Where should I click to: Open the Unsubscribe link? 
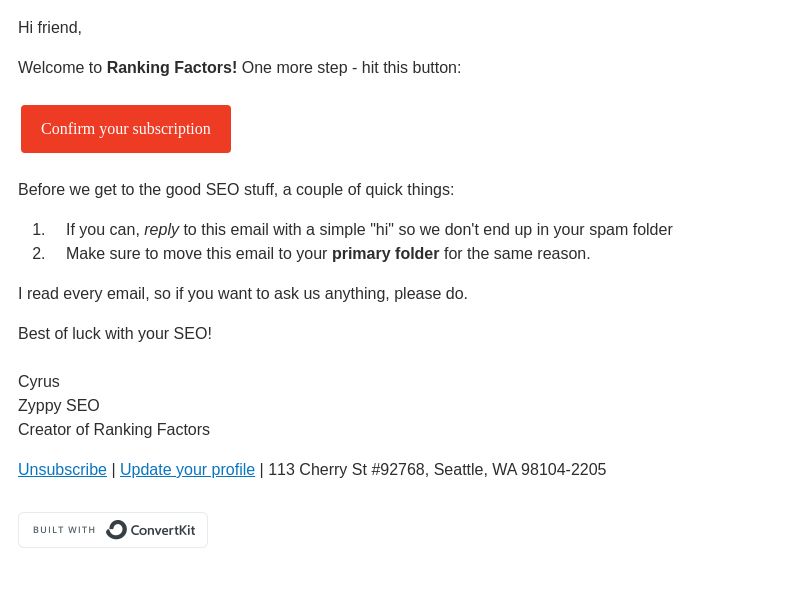[x=62, y=469]
